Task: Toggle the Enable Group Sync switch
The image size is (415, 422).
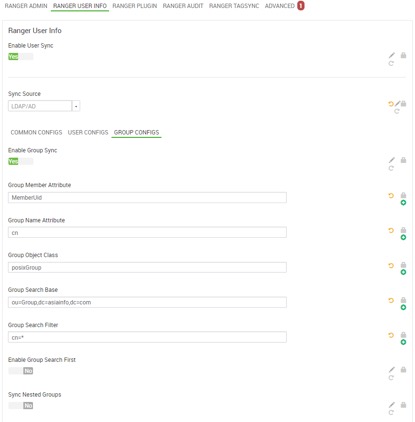Action: point(21,161)
